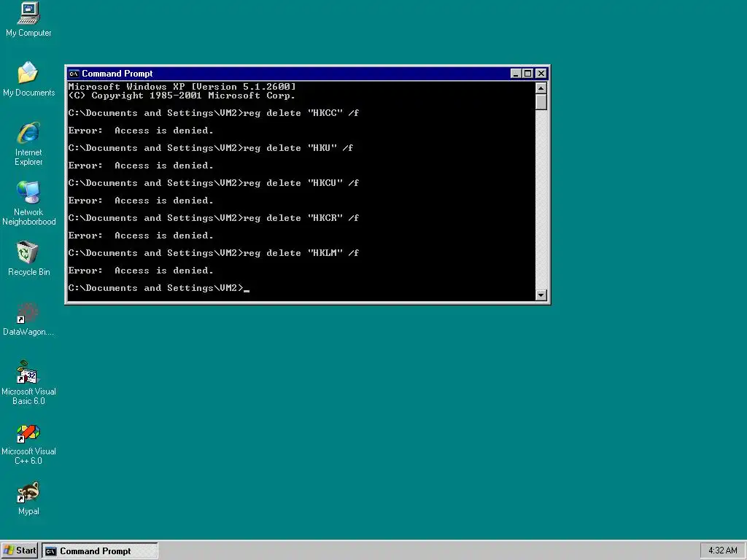This screenshot has width=747, height=560.
Task: Click the reg delete "HKCU" /f line
Action: tap(214, 183)
